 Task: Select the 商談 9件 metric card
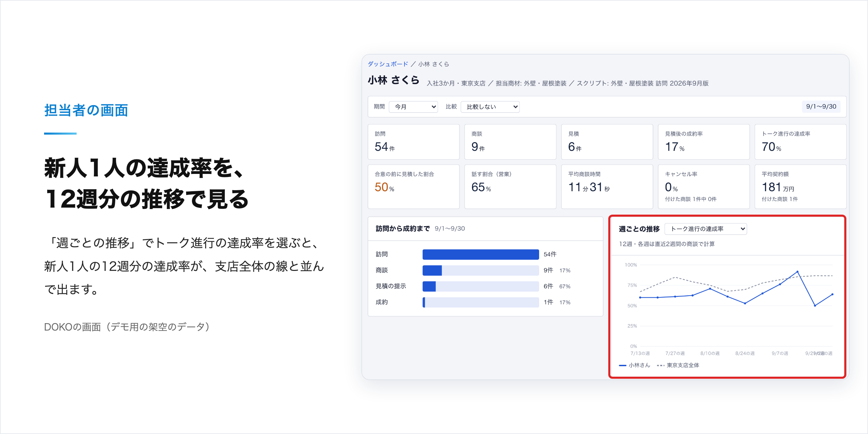[x=510, y=142]
